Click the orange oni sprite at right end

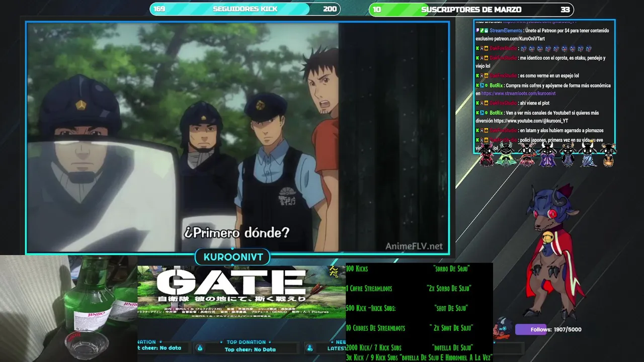point(608,155)
